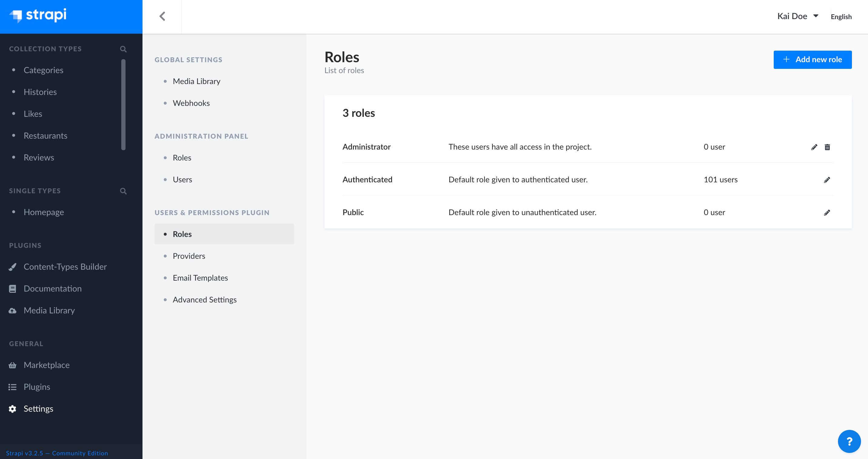This screenshot has height=459, width=868.
Task: Click the back arrow at the top
Action: coord(163,16)
